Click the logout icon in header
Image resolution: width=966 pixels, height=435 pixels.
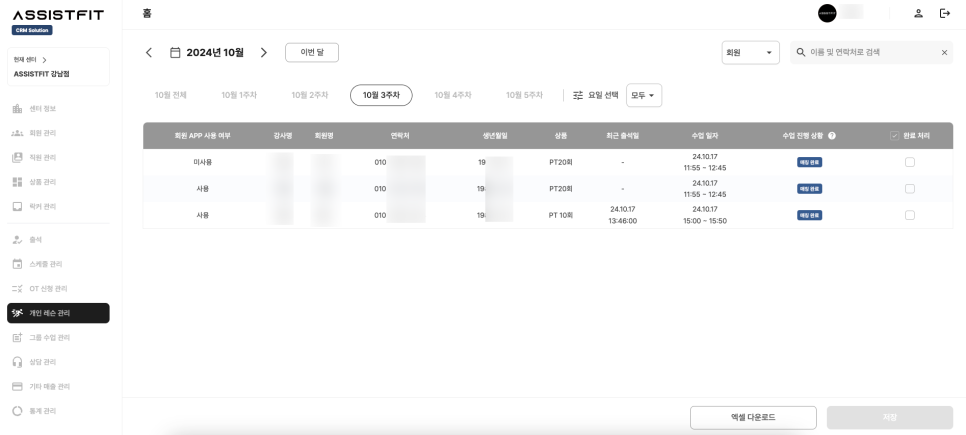(x=944, y=13)
